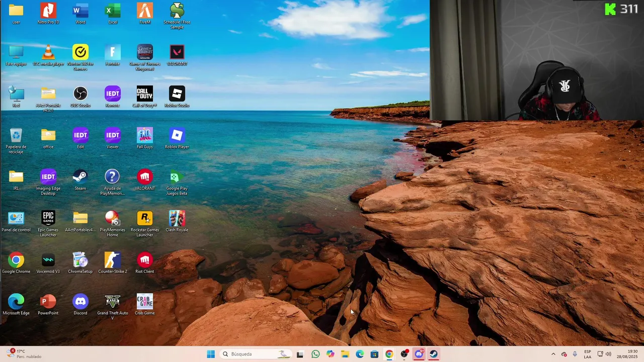Switch to Discord in the taskbar

pos(419,354)
